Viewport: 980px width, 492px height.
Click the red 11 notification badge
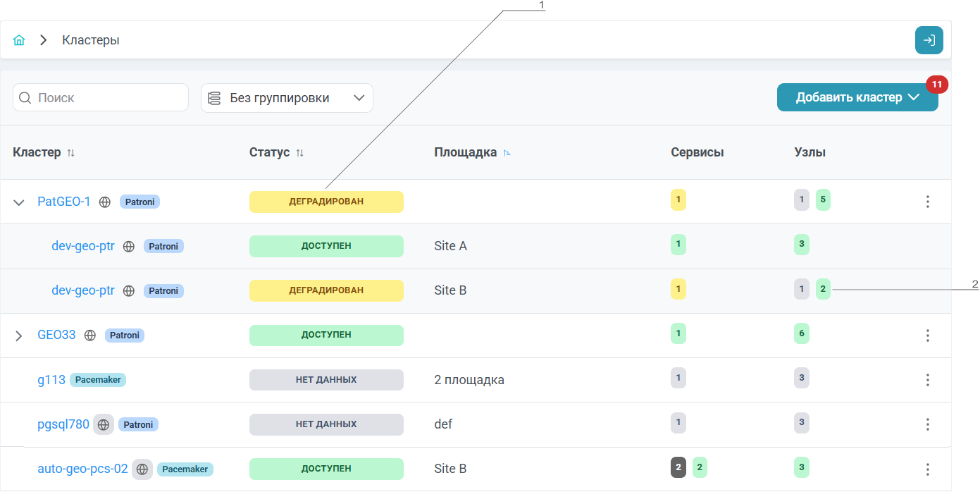pos(937,85)
